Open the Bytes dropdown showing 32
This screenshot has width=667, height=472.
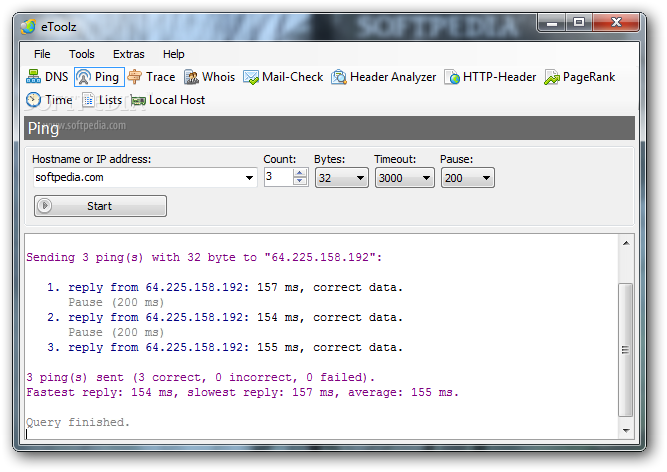pyautogui.click(x=342, y=178)
